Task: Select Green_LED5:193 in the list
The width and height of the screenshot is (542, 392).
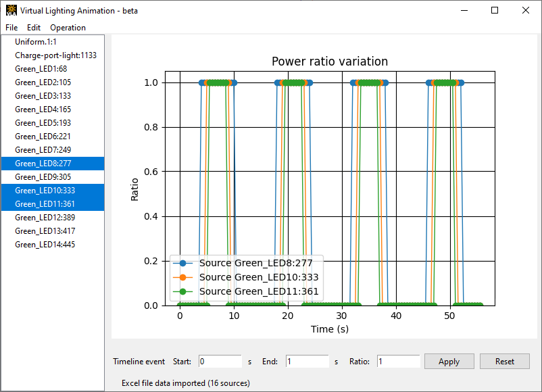Action: coord(53,123)
